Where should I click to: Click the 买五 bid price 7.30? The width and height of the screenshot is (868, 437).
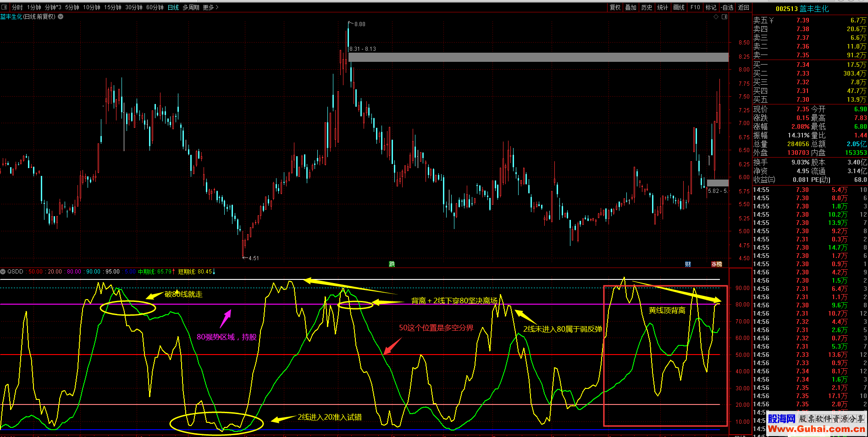click(802, 99)
